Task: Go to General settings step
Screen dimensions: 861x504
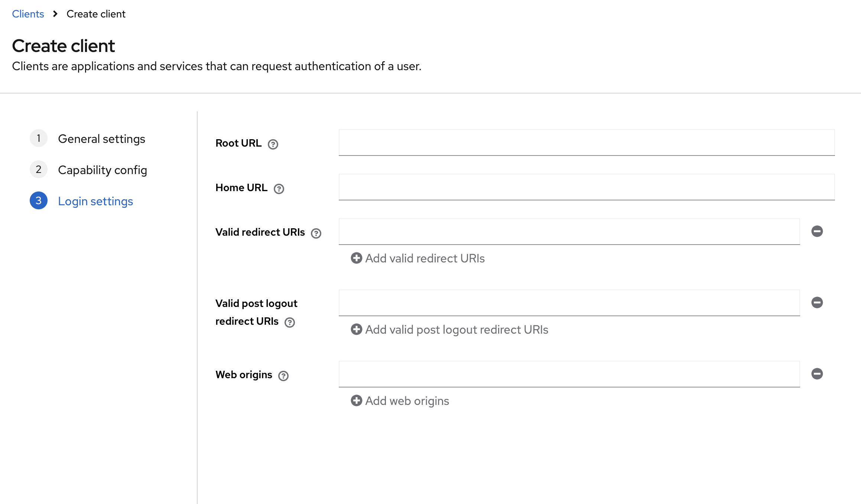Action: [101, 139]
